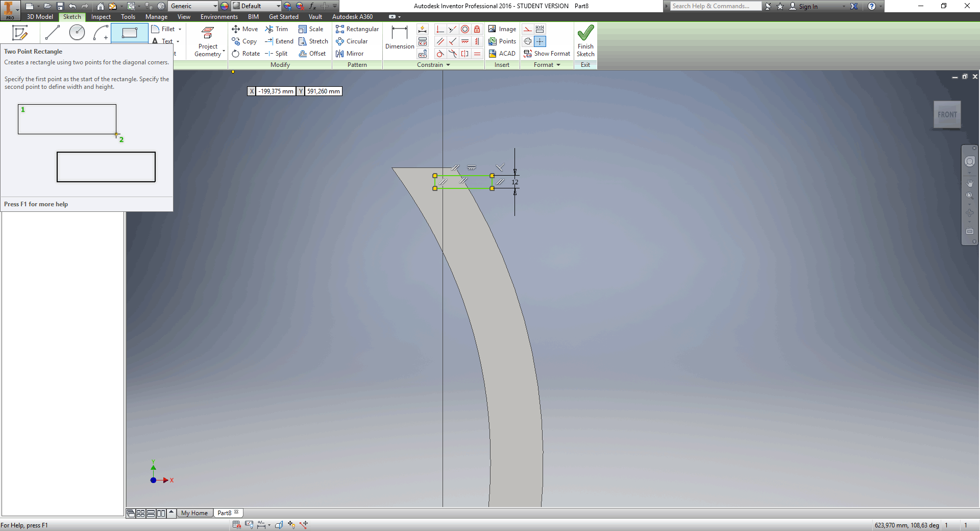This screenshot has height=531, width=980.
Task: Open the Inspect ribbon tab
Action: pos(101,17)
